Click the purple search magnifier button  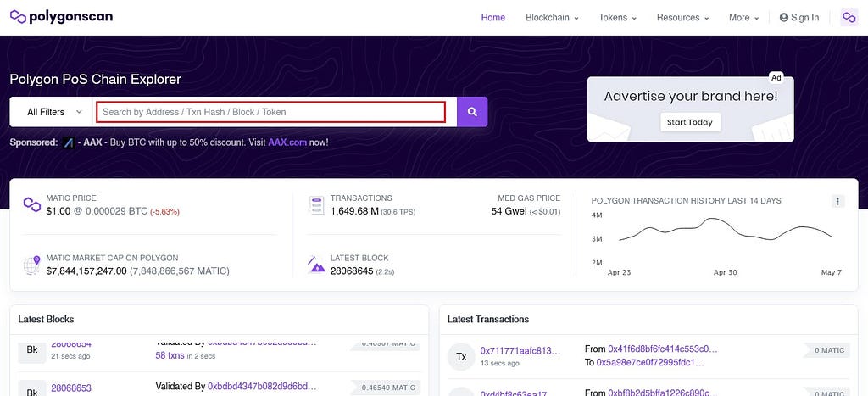tap(472, 112)
